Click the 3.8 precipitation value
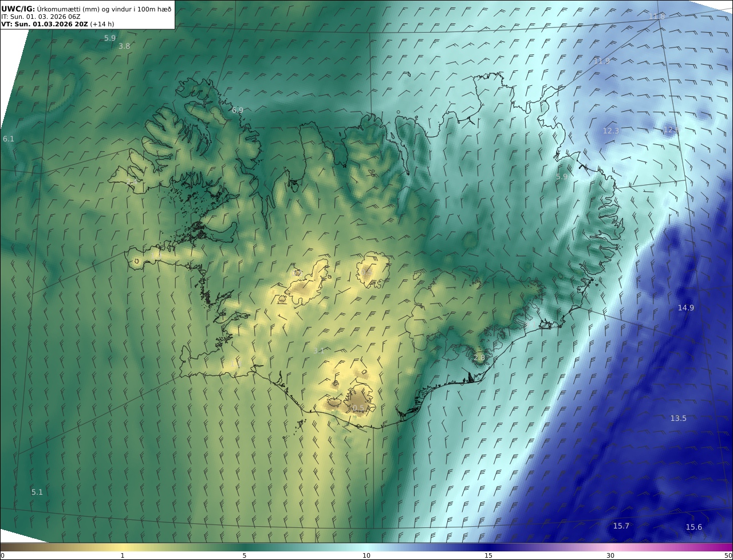This screenshot has width=733, height=560. tap(124, 46)
